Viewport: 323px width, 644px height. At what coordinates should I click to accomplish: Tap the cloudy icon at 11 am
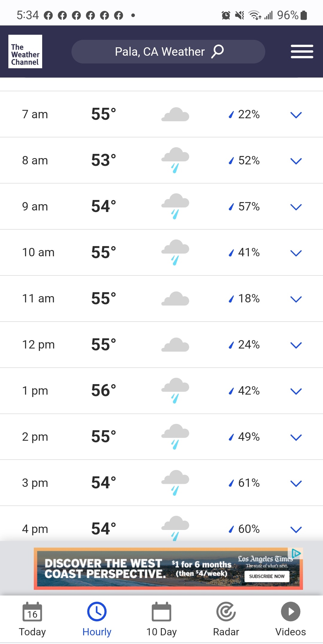pos(175,298)
